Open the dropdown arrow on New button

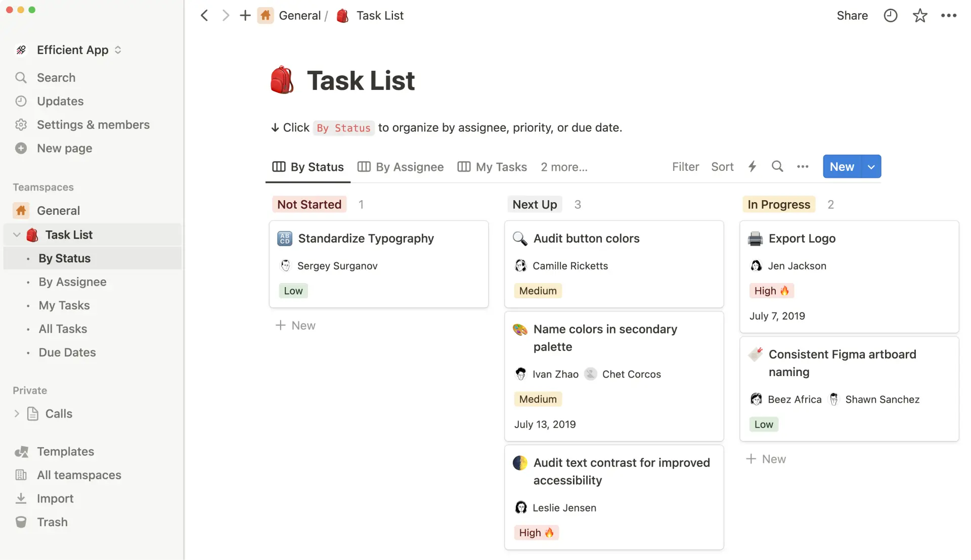pos(871,167)
